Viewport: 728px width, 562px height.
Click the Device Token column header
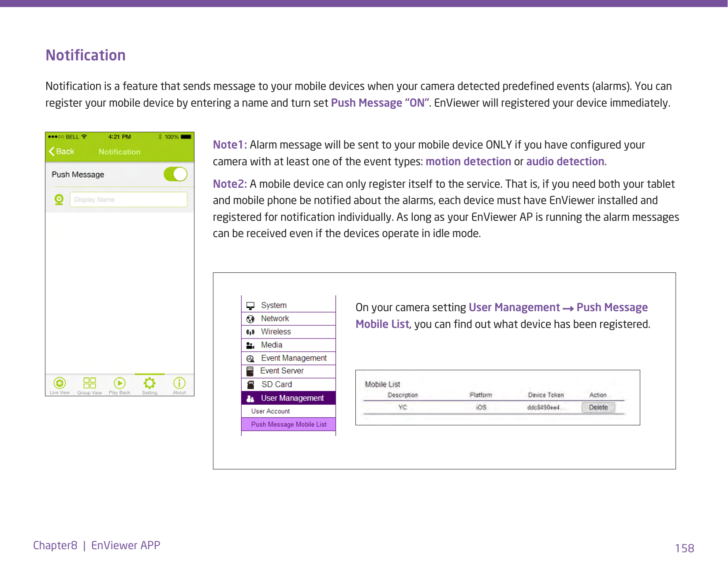546,395
